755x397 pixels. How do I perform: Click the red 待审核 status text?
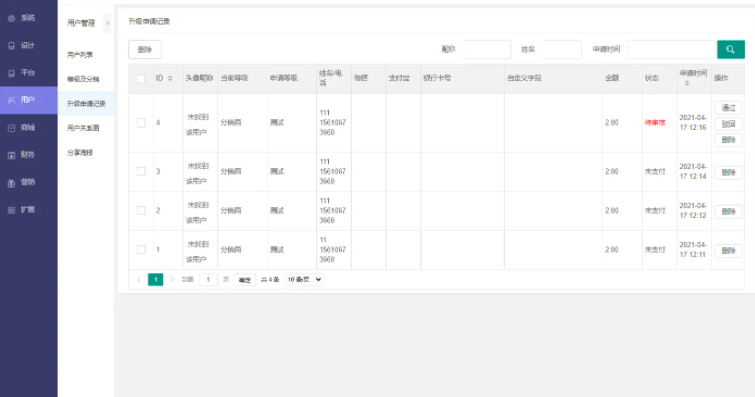655,123
